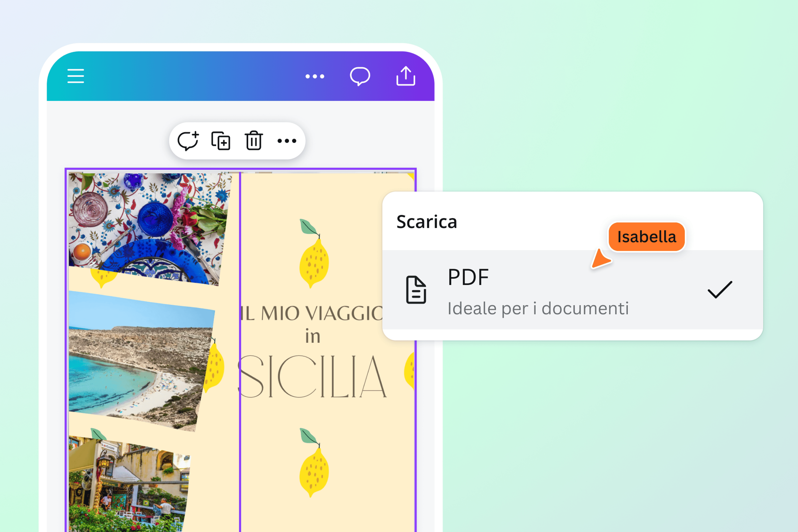Click the SICILIA heading text
The width and height of the screenshot is (798, 532).
click(312, 377)
